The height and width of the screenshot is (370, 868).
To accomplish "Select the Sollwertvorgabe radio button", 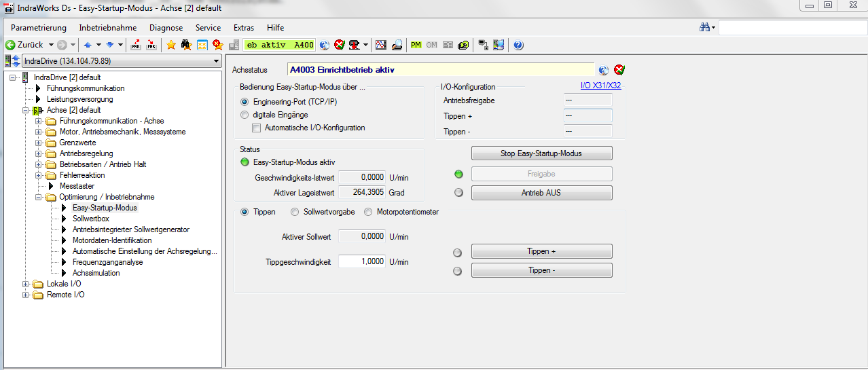I will click(295, 212).
